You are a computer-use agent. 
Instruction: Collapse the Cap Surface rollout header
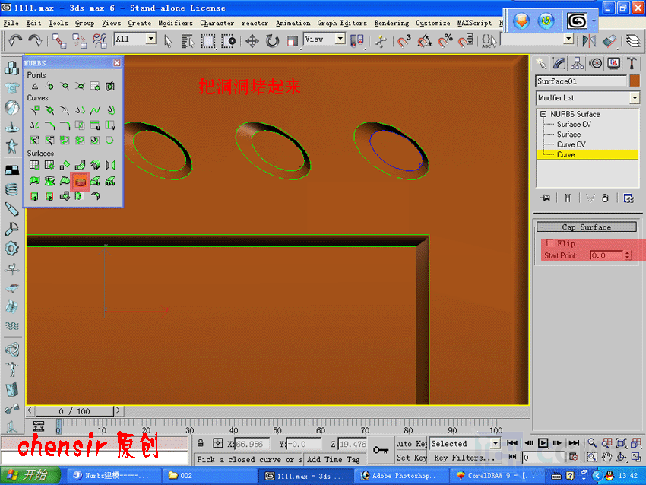tap(587, 227)
